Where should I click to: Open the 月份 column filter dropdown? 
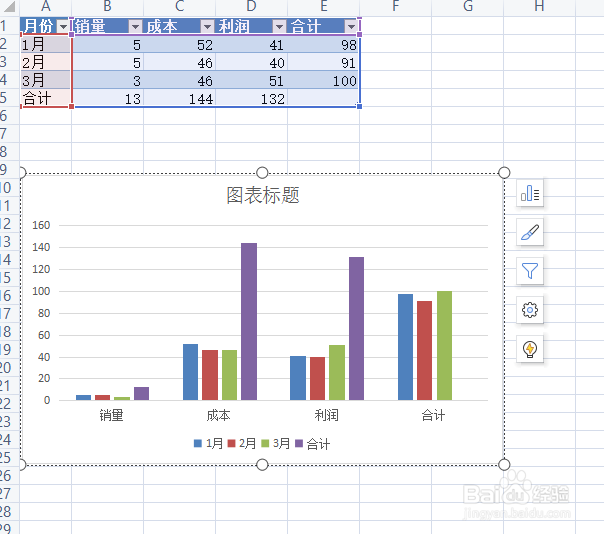pos(63,27)
